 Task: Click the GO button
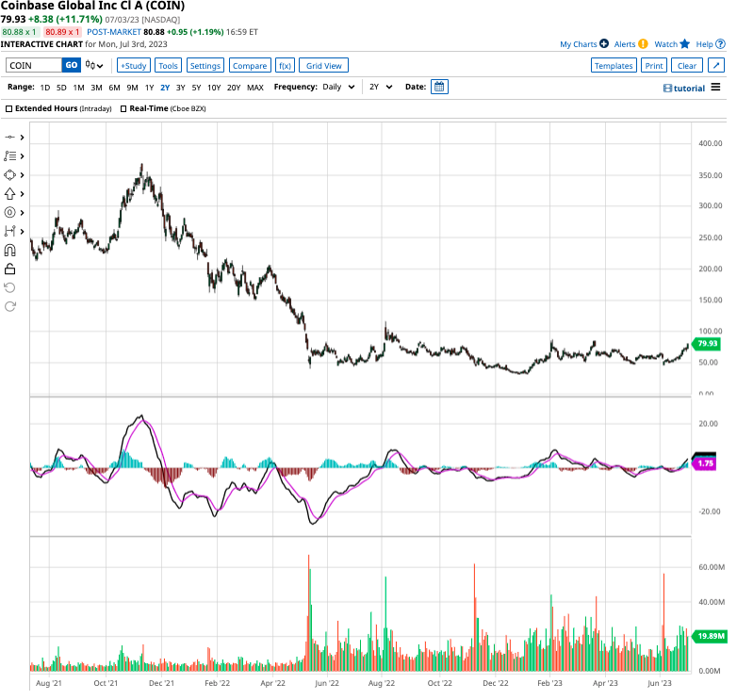point(72,65)
